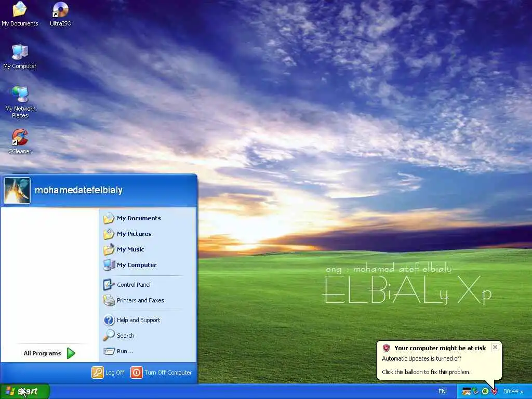Click the first system tray icon left of Safely Remove Hardware
Screen dimensions: 532x399
[x=467, y=392]
